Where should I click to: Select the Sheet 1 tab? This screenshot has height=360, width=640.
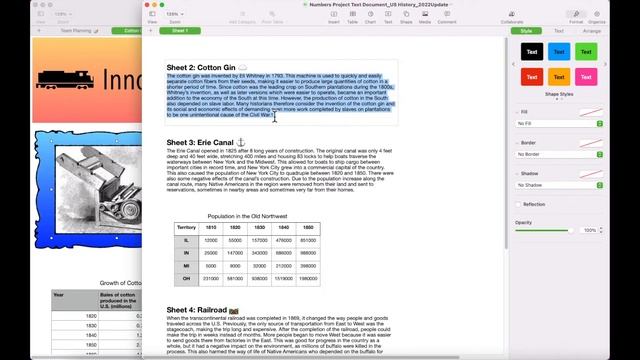click(180, 31)
